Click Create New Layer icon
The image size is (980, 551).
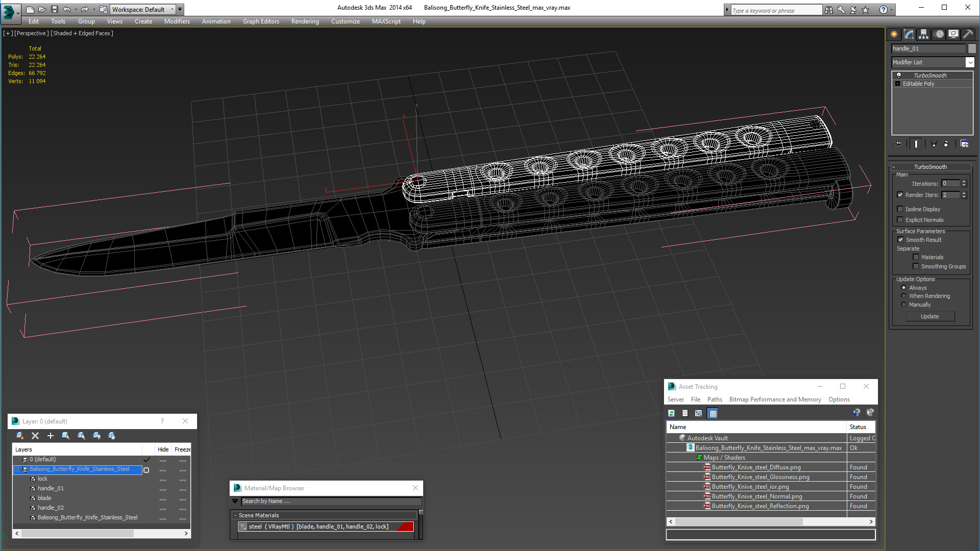coord(20,436)
